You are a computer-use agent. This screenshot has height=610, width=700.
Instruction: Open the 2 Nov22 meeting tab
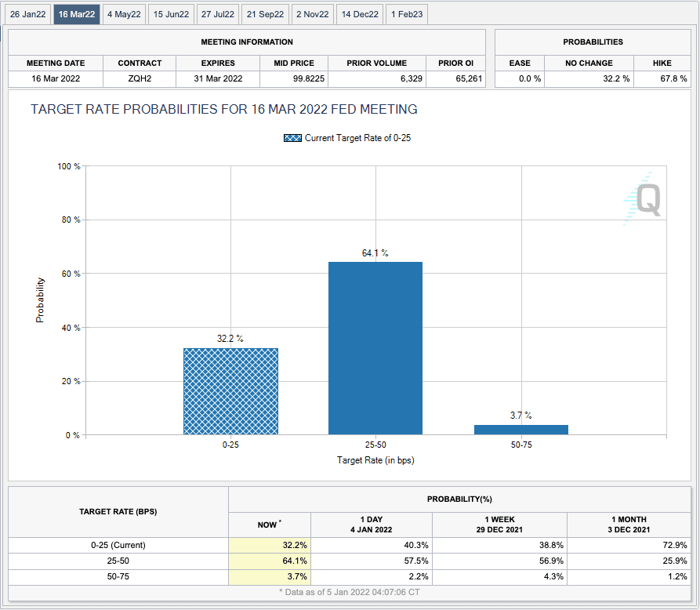[x=313, y=14]
